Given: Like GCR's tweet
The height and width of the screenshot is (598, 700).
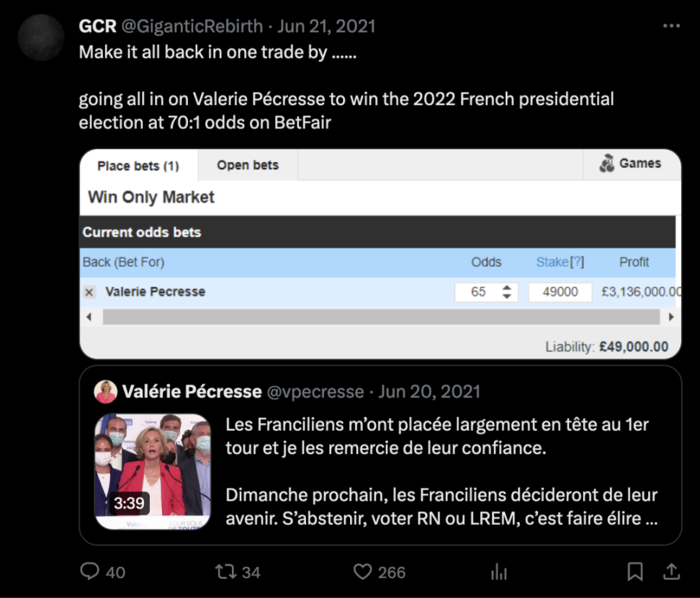Looking at the screenshot, I should pos(366,571).
